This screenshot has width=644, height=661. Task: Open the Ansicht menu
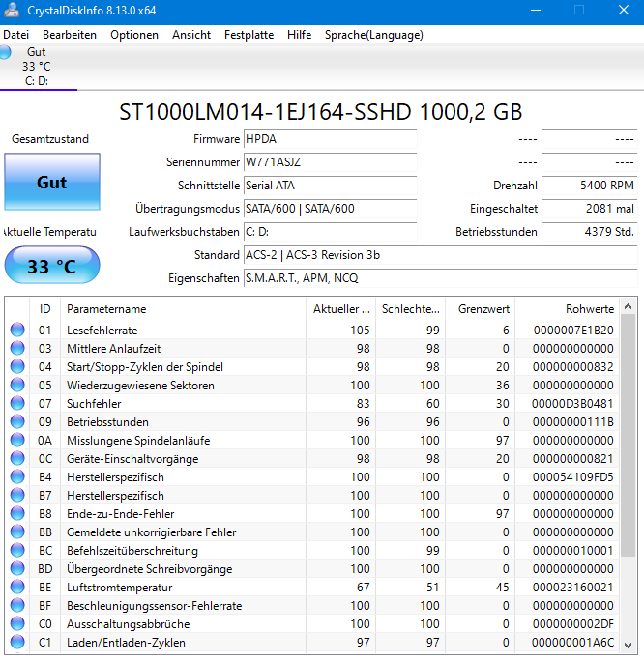[x=191, y=35]
